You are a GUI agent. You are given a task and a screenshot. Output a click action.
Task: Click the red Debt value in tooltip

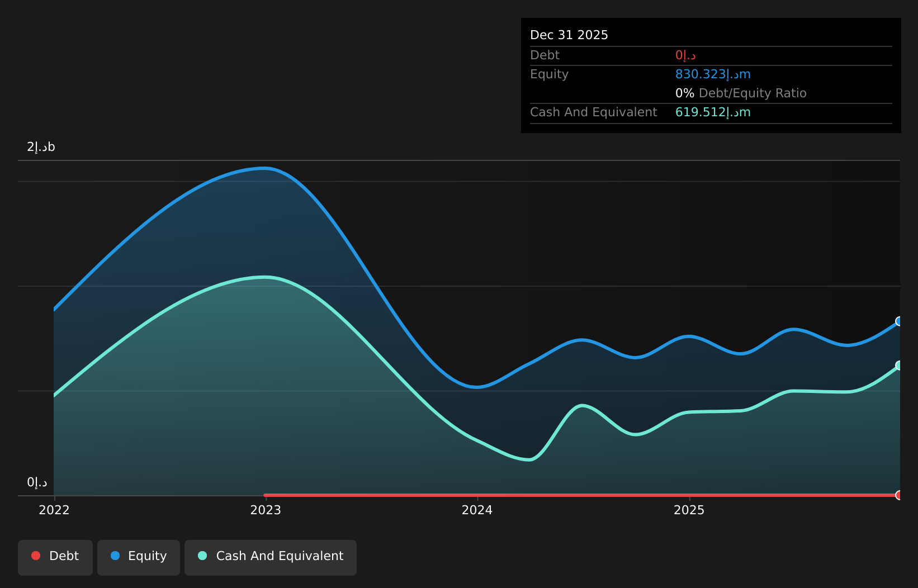[x=685, y=55]
